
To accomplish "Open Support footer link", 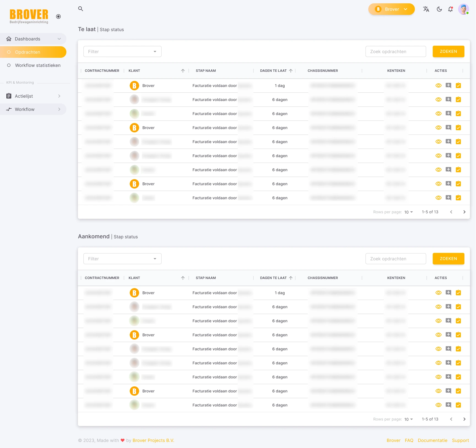I will pyautogui.click(x=460, y=440).
